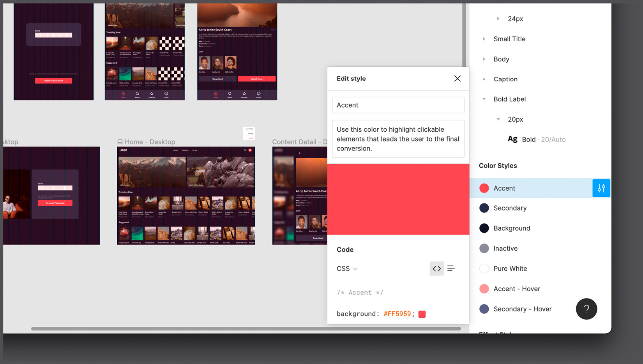Click the Accent style name input field
Image resolution: width=643 pixels, height=364 pixels.
[x=398, y=105]
